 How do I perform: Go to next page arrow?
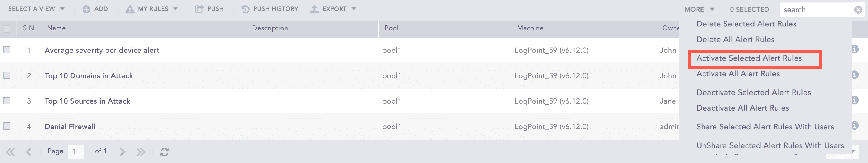coord(122,152)
